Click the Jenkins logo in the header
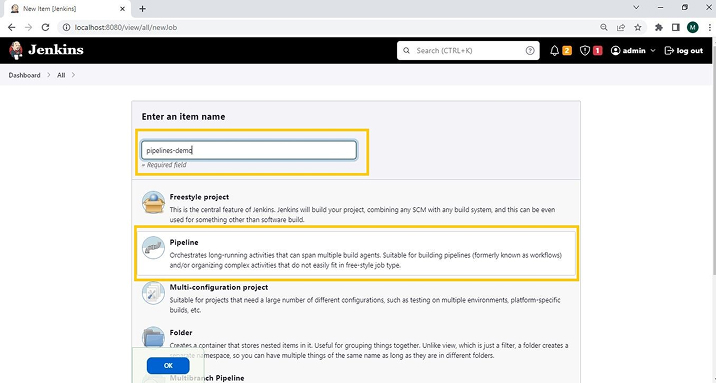The image size is (716, 383). coord(46,50)
